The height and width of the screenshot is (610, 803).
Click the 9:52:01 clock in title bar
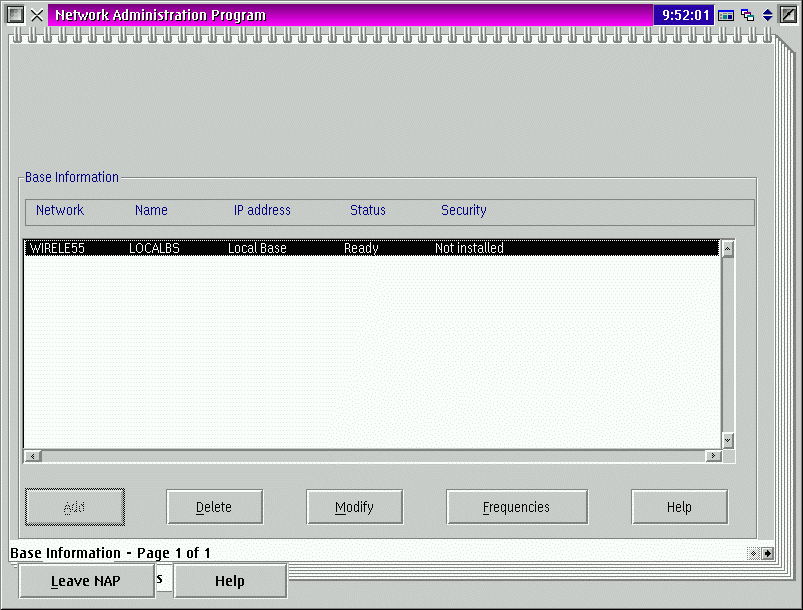(684, 15)
